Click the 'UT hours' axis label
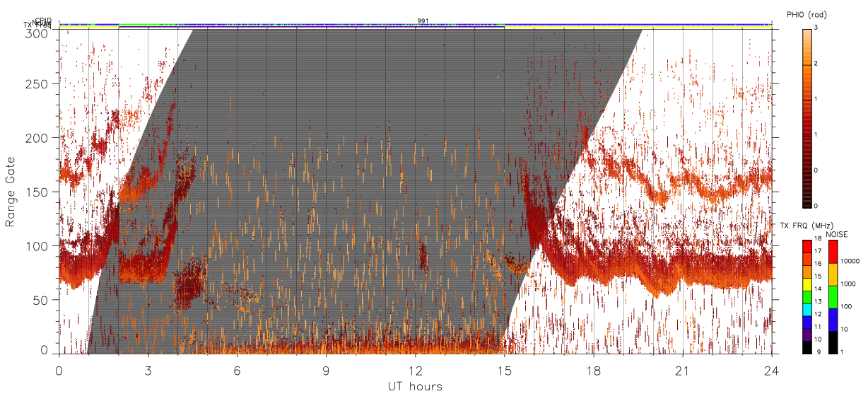This screenshot has width=868, height=401. point(415,386)
